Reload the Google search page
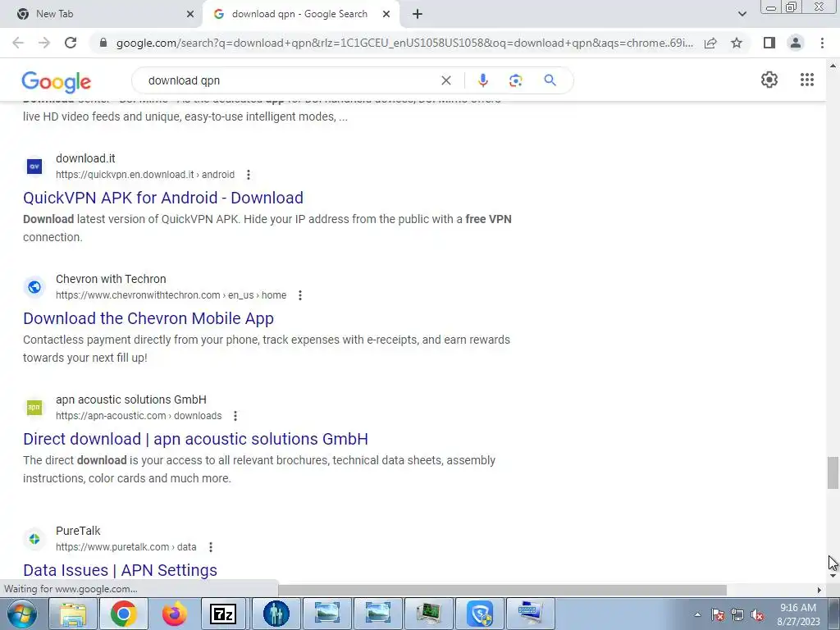 tap(71, 43)
